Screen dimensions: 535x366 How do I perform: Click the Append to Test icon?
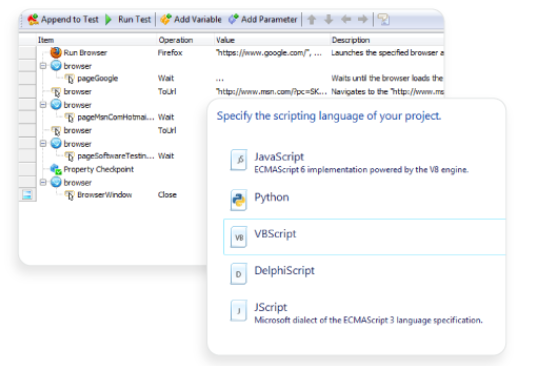[x=33, y=19]
